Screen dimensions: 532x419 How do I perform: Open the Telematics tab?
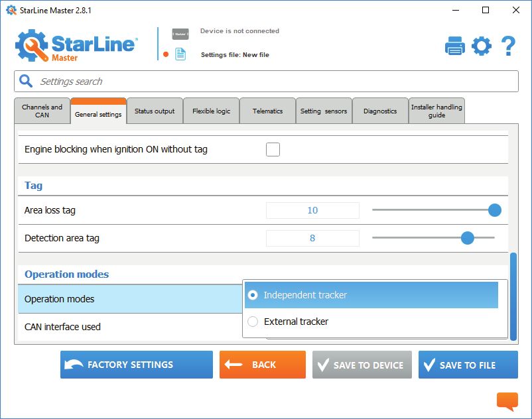pos(267,111)
